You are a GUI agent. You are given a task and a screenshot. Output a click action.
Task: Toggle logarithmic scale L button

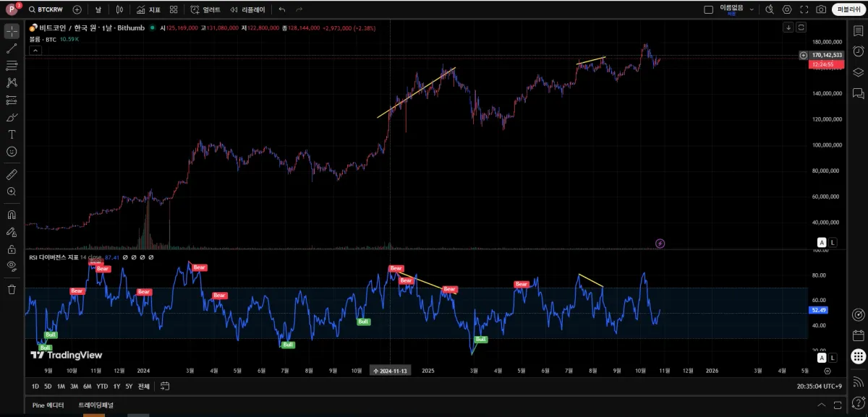833,242
